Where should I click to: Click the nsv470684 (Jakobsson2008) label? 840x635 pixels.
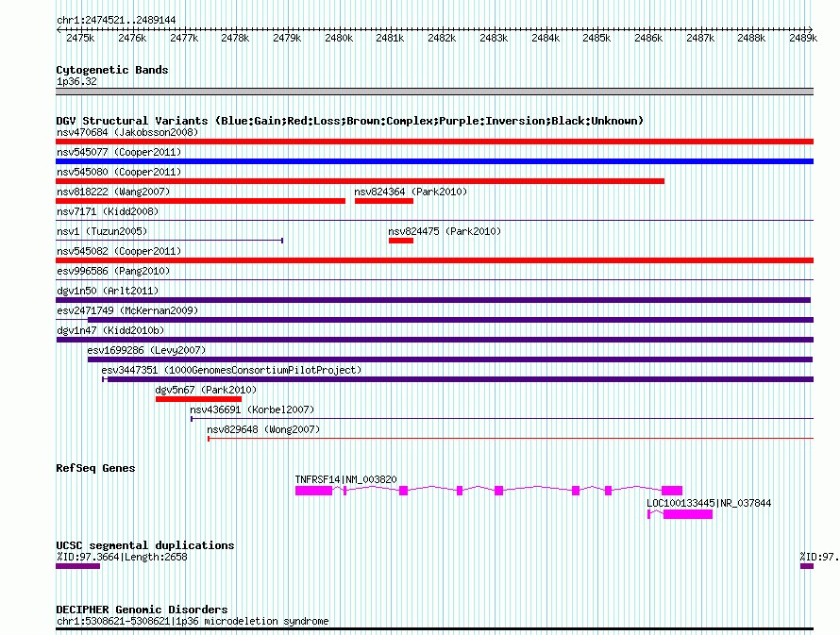click(x=127, y=132)
